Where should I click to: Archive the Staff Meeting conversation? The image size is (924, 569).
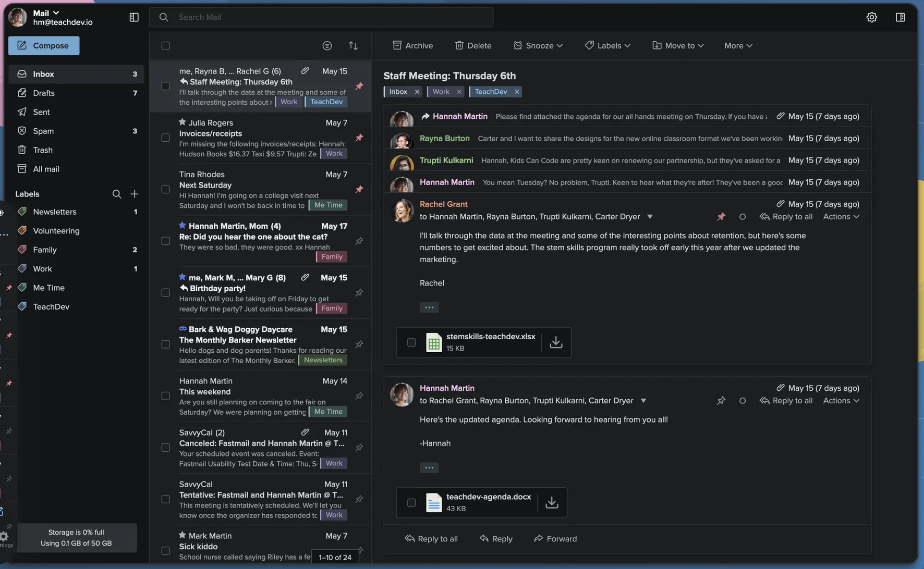(x=412, y=45)
